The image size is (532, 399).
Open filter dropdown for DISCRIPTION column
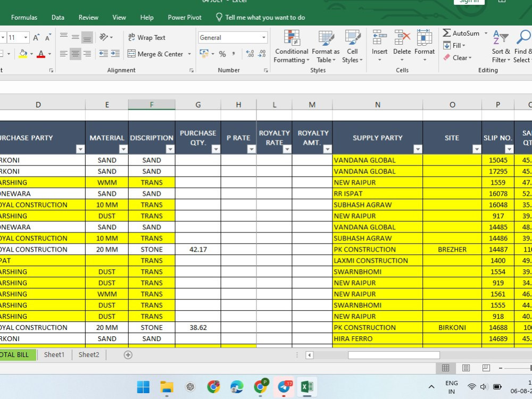[170, 149]
